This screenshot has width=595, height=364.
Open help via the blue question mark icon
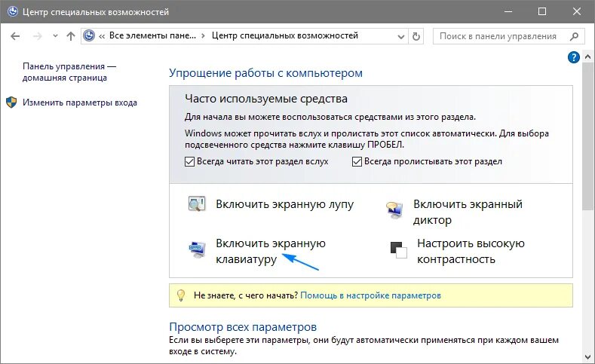pyautogui.click(x=573, y=57)
